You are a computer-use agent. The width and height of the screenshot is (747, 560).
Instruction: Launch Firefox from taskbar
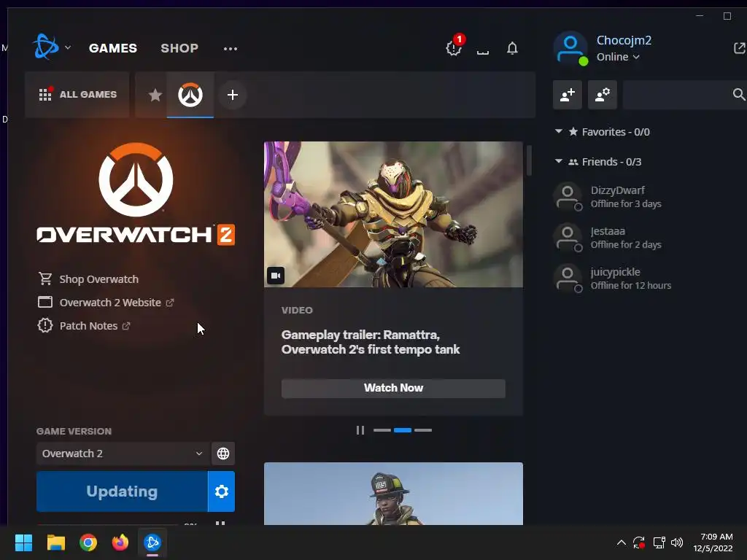point(120,542)
